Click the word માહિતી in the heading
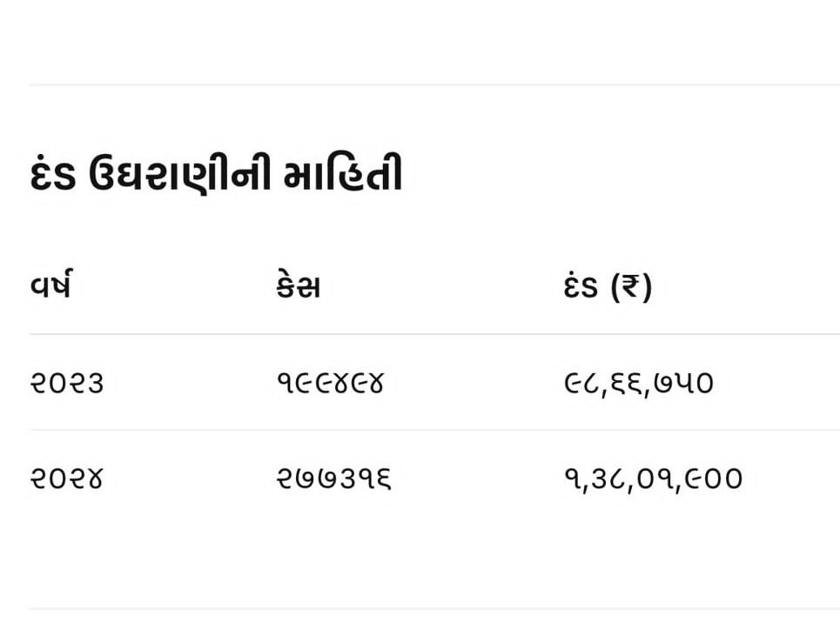Viewport: 840px width, 630px height. [343, 172]
